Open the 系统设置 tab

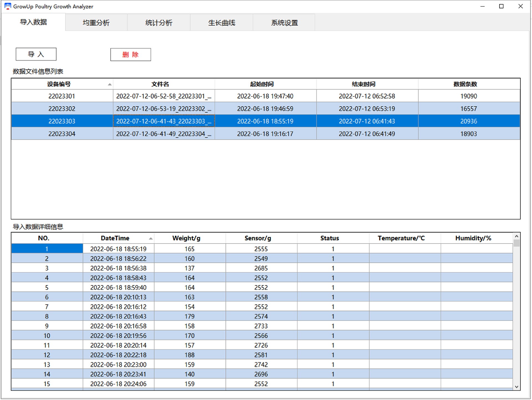(x=284, y=23)
